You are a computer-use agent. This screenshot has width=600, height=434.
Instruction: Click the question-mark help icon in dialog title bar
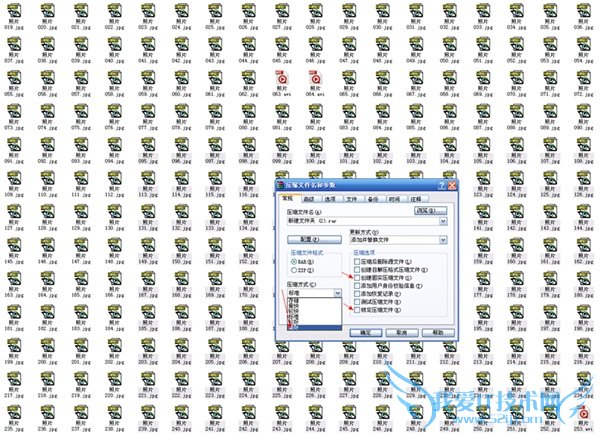(442, 185)
